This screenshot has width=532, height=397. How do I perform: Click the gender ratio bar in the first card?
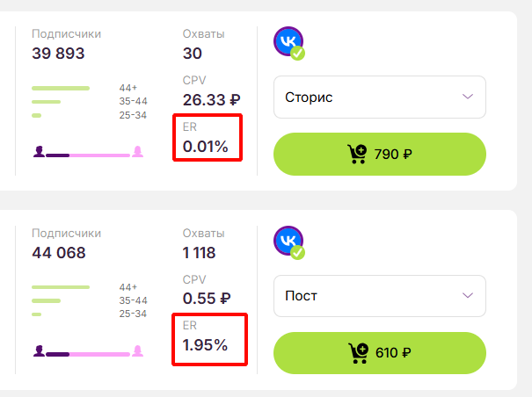coord(88,155)
